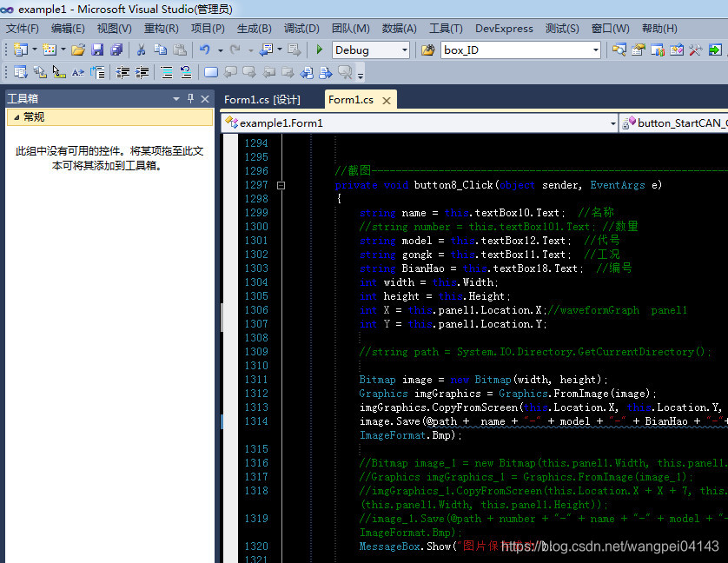Click the Add New Item toolbar icon
Viewport: 728px width, 563px height.
tap(50, 50)
